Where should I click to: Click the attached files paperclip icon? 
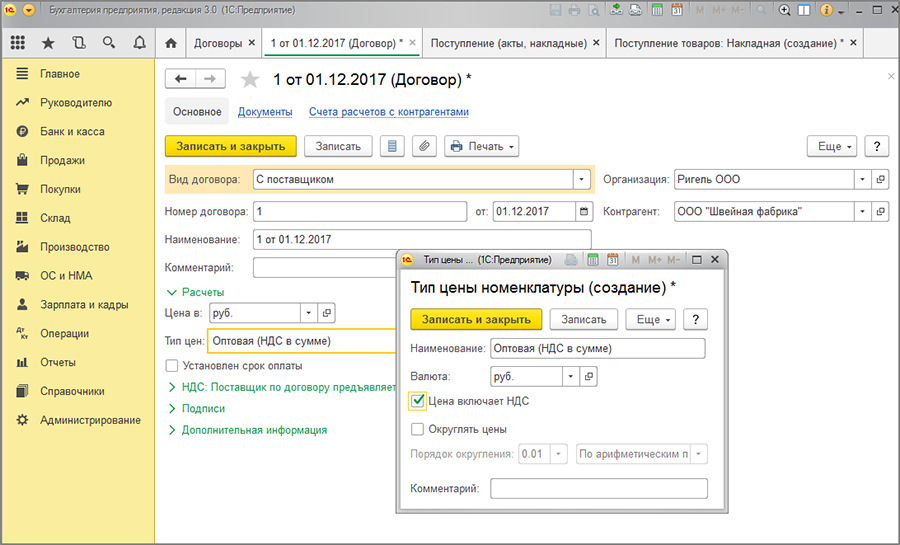[x=424, y=146]
